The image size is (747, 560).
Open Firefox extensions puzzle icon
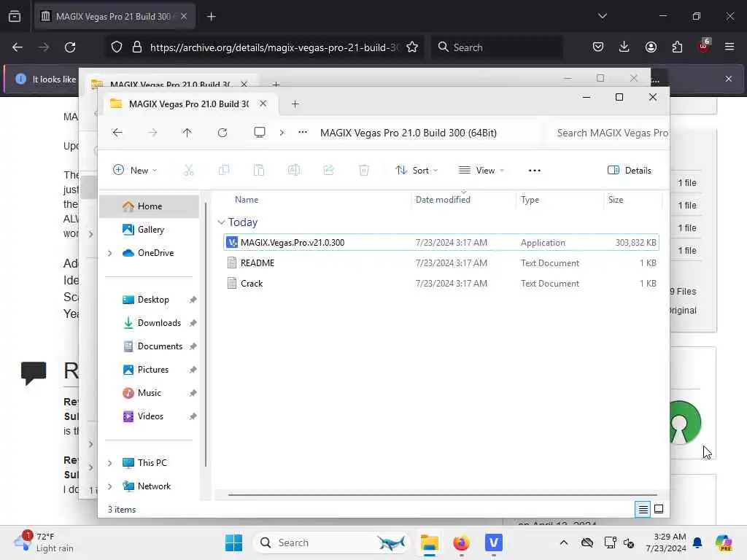pos(677,47)
